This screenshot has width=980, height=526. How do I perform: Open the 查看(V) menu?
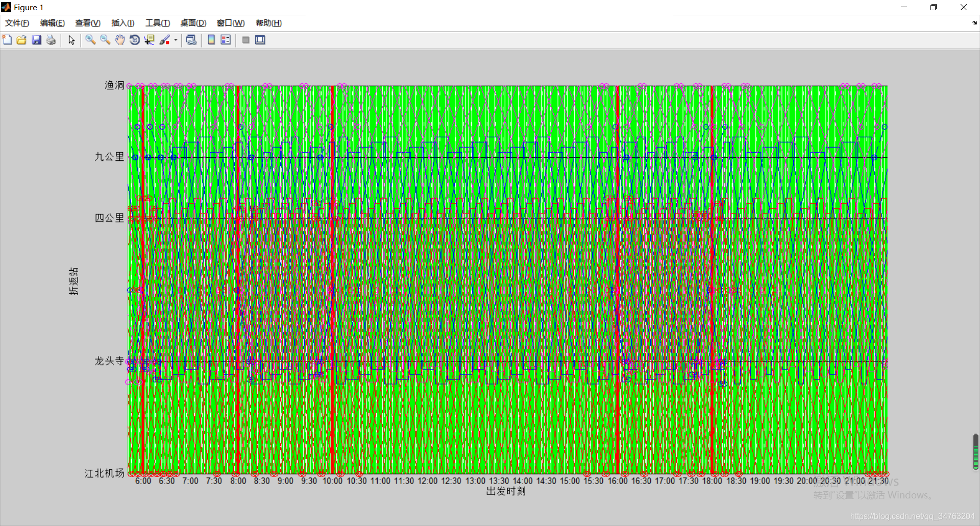(x=88, y=23)
